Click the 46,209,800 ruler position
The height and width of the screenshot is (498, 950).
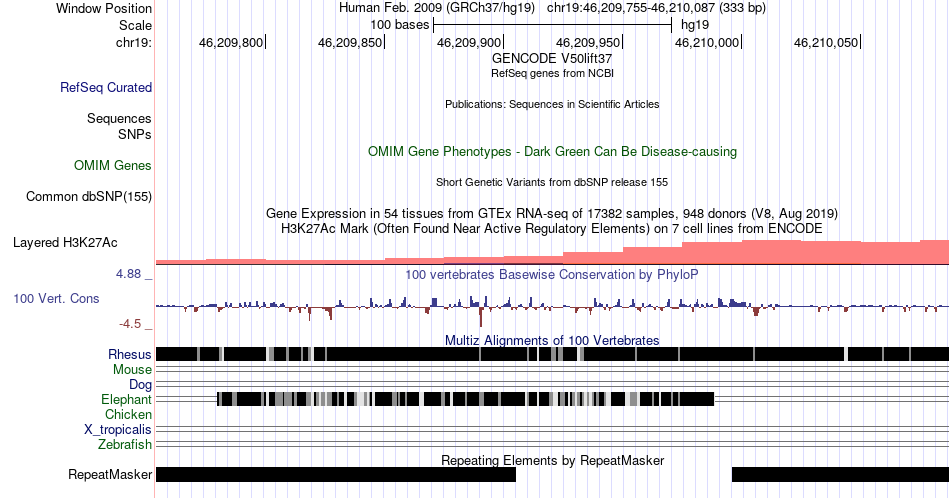click(x=232, y=42)
